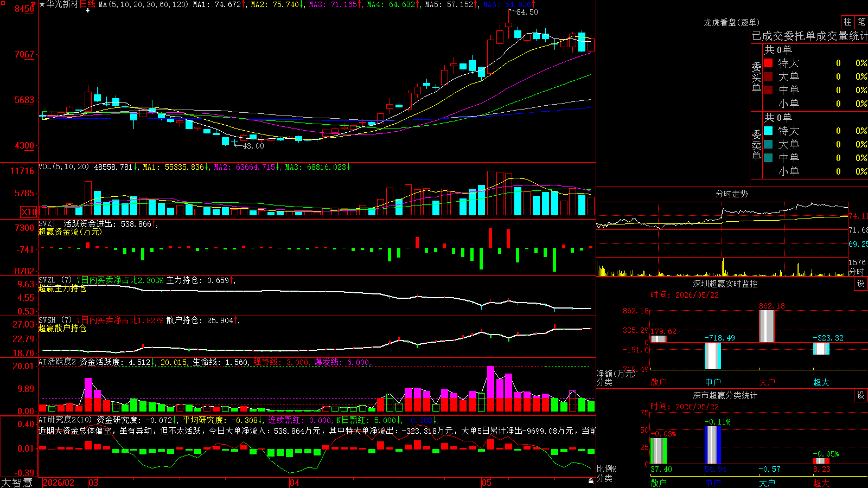Switch order chart to 柱 bar mode

click(847, 22)
